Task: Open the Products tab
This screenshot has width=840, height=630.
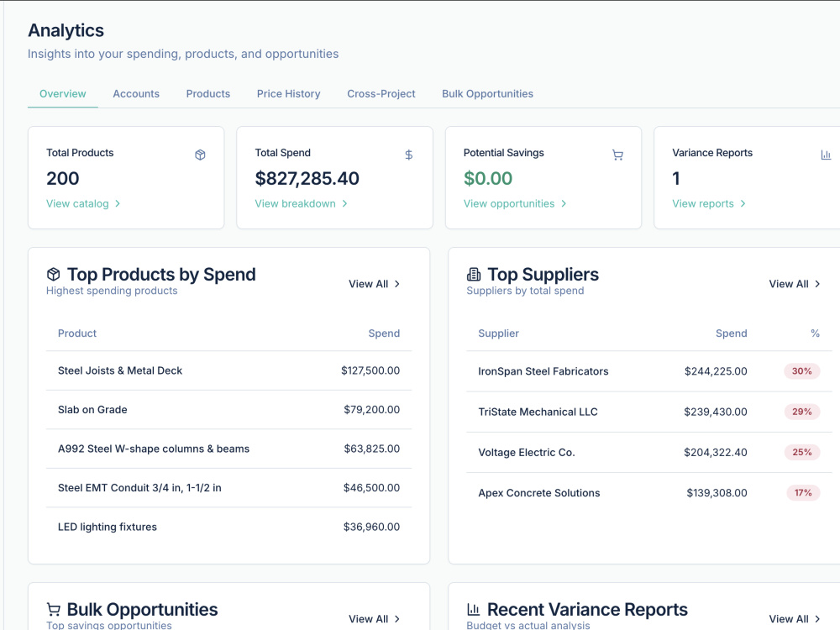Action: pos(207,94)
